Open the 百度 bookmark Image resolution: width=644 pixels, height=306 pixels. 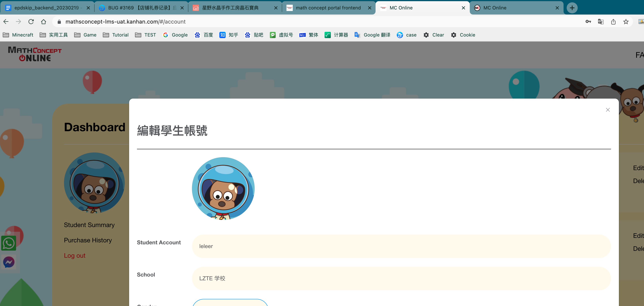[204, 35]
